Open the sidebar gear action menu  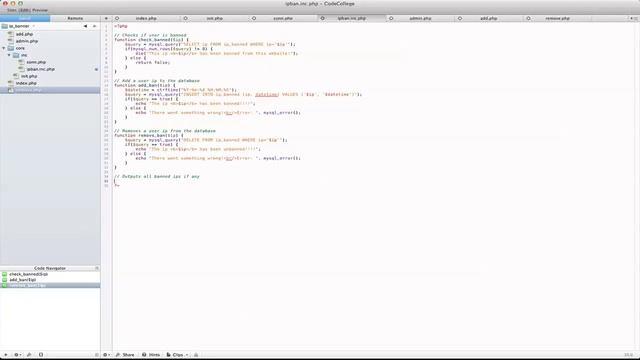(x=18, y=355)
